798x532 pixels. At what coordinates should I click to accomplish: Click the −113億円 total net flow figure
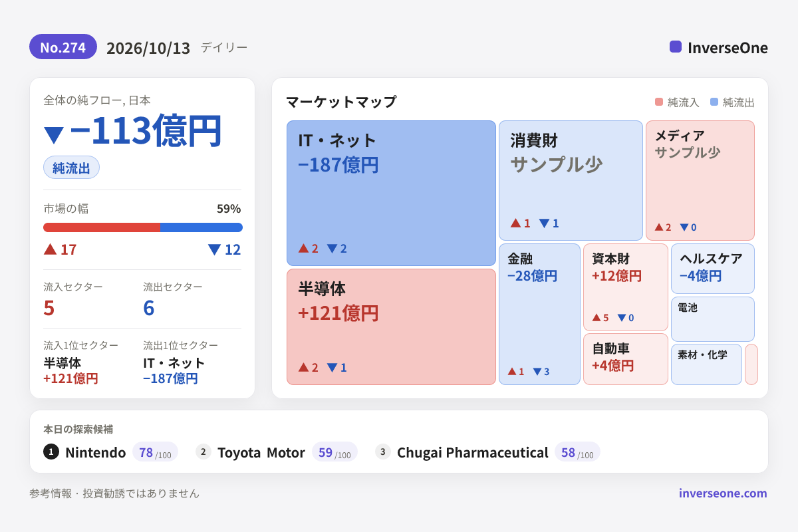pos(145,131)
